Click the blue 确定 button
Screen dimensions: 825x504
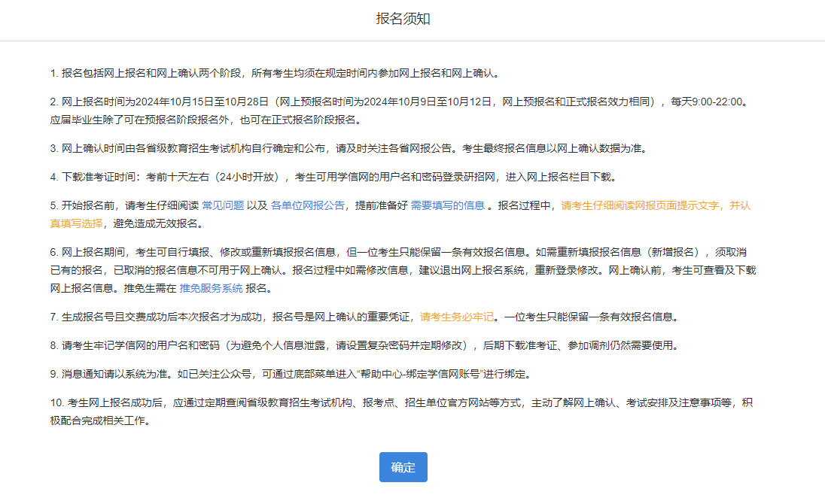pyautogui.click(x=403, y=466)
